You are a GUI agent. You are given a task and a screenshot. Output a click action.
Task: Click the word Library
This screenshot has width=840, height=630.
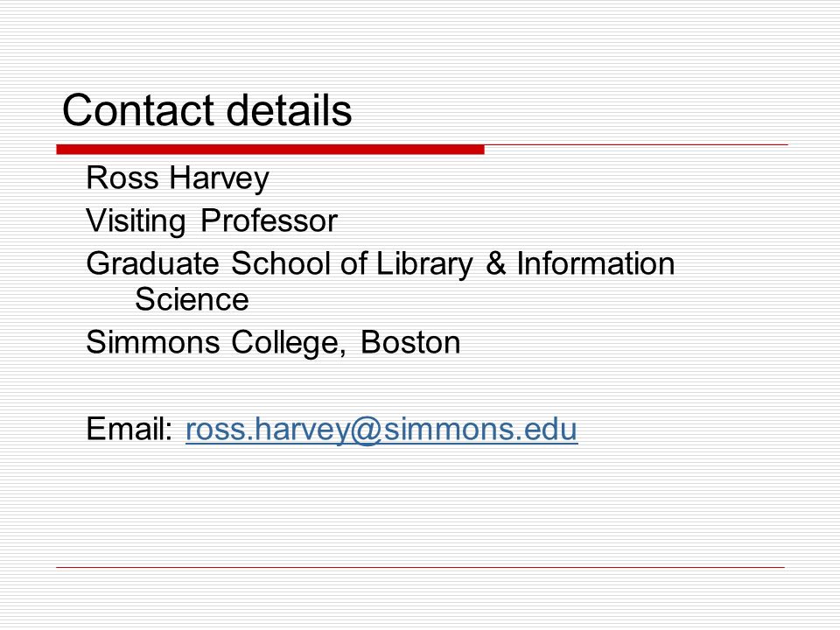(x=425, y=264)
